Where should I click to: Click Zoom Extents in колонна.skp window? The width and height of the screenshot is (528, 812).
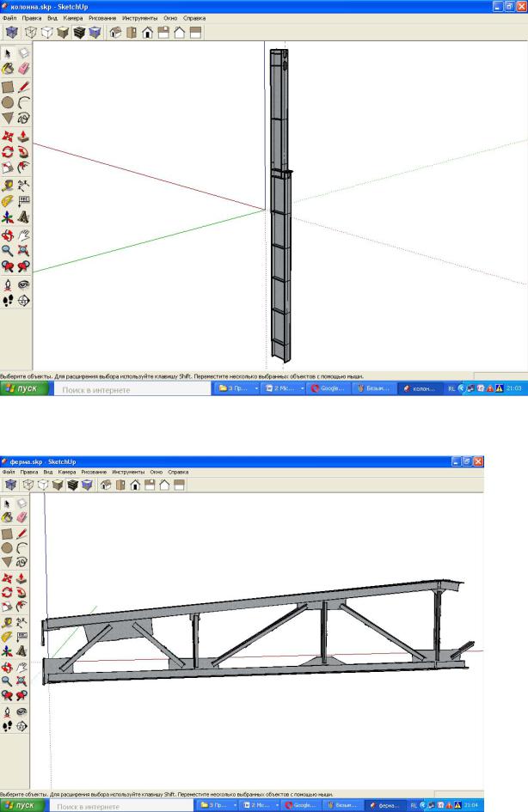(23, 251)
